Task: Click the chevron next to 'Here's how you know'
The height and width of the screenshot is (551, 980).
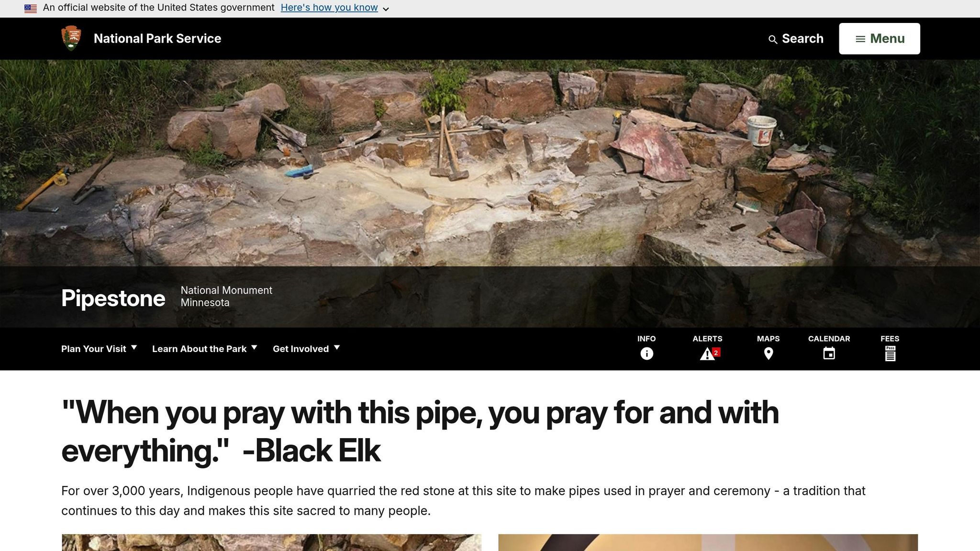Action: (x=386, y=9)
